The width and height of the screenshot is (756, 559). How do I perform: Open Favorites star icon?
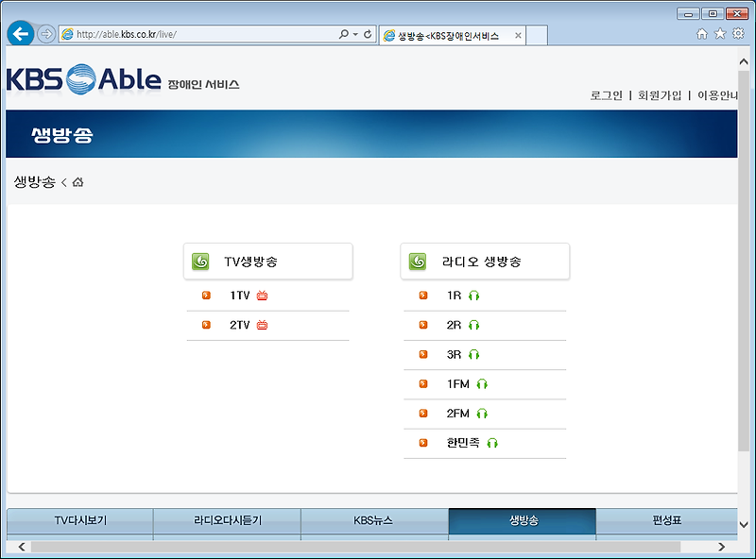(720, 34)
